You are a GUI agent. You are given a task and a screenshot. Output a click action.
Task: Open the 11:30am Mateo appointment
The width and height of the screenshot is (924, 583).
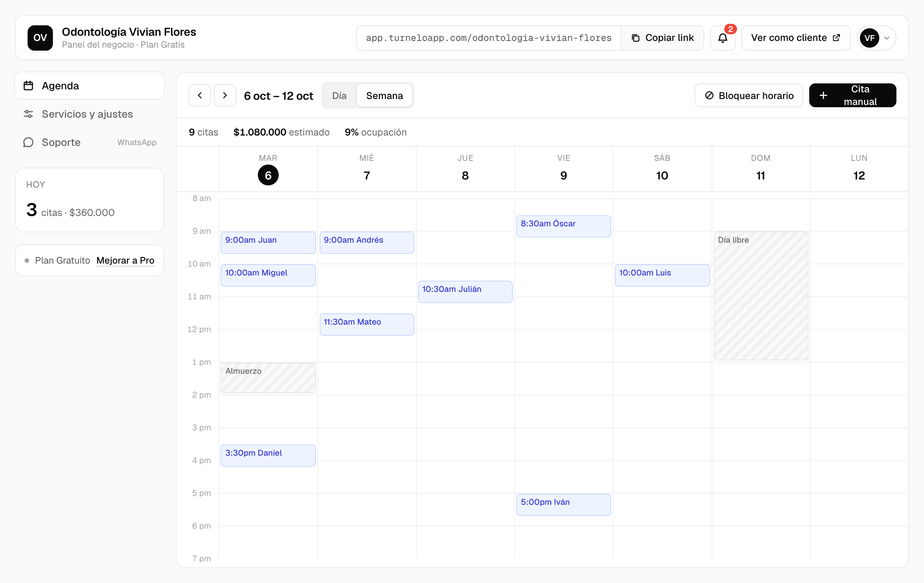click(367, 324)
